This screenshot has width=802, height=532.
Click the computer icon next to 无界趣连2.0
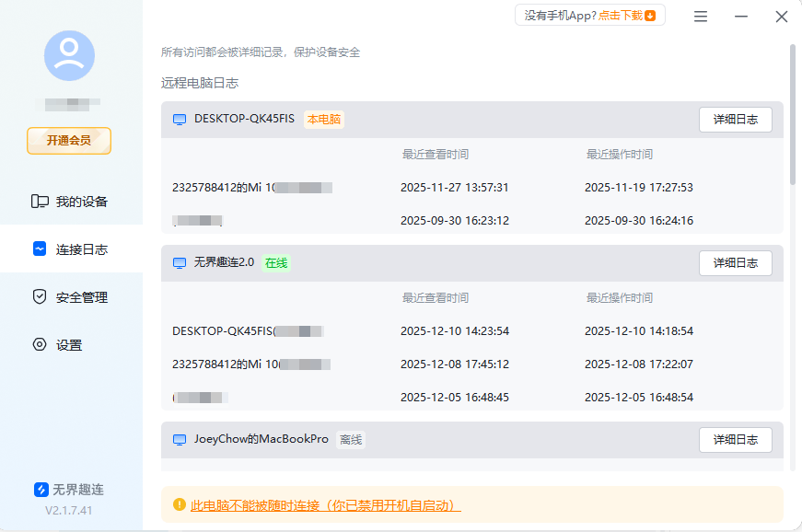click(180, 263)
